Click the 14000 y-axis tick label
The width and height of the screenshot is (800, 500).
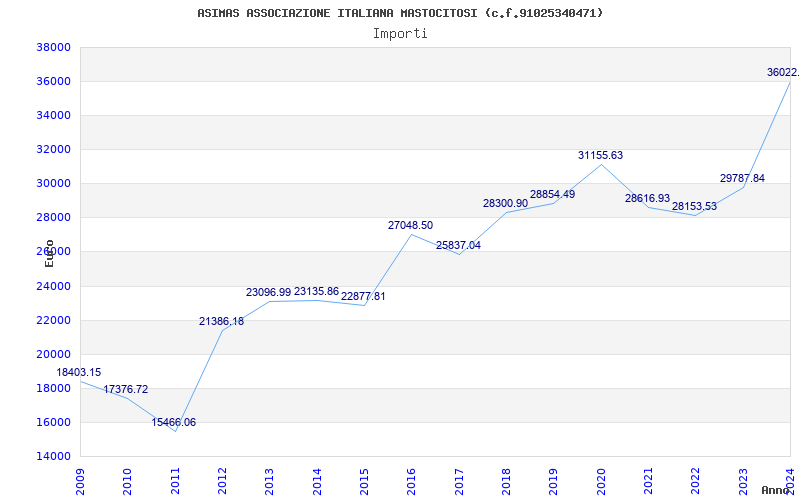(53, 457)
